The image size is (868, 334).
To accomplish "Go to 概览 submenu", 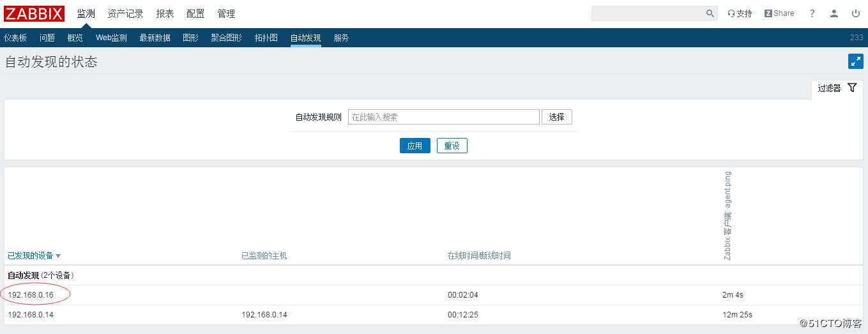I will (x=75, y=38).
